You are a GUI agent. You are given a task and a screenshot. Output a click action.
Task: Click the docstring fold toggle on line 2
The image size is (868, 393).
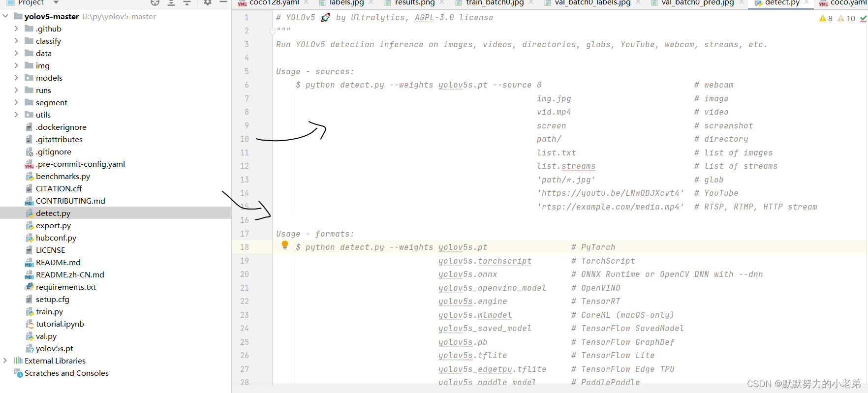point(273,31)
